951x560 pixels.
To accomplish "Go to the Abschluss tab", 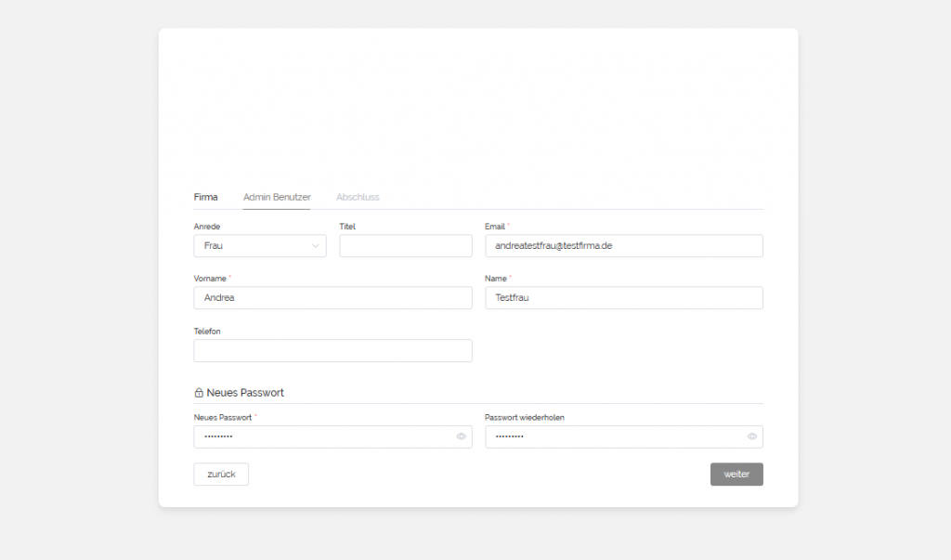I will tap(358, 197).
